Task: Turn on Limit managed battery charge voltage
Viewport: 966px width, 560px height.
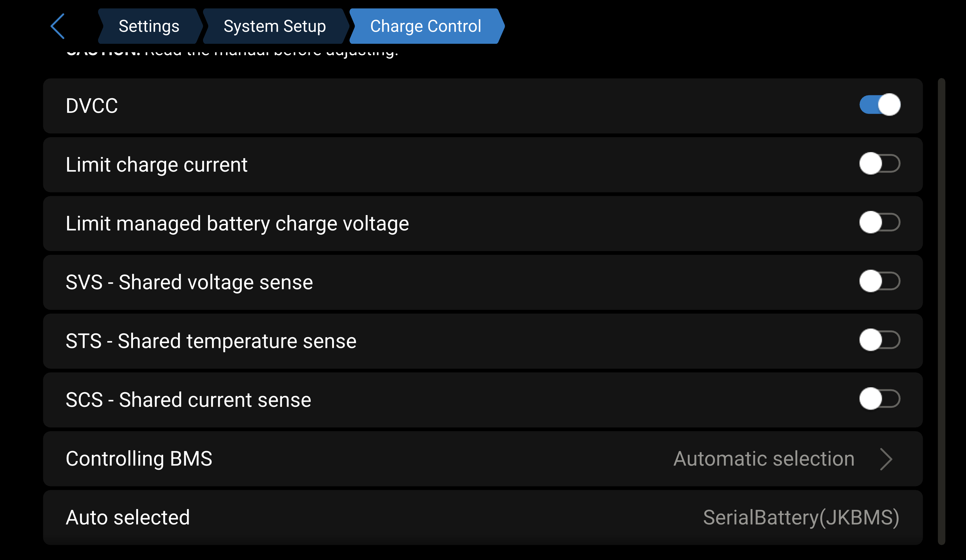Action: coord(880,223)
